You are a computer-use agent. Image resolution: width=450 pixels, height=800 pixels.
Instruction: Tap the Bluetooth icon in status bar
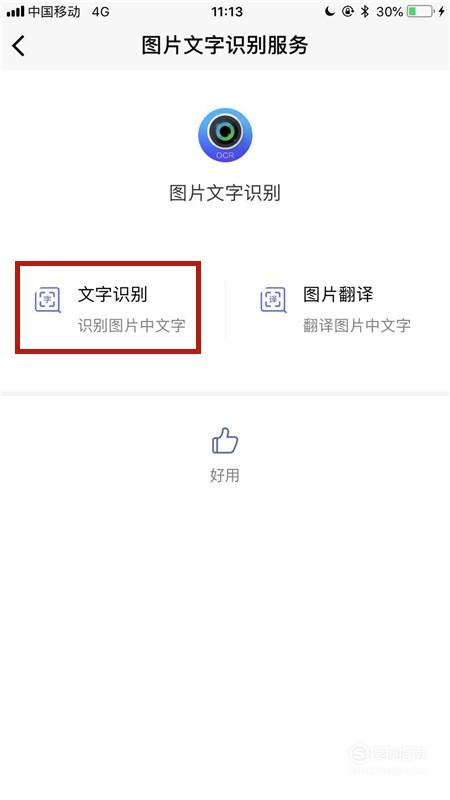pyautogui.click(x=365, y=11)
